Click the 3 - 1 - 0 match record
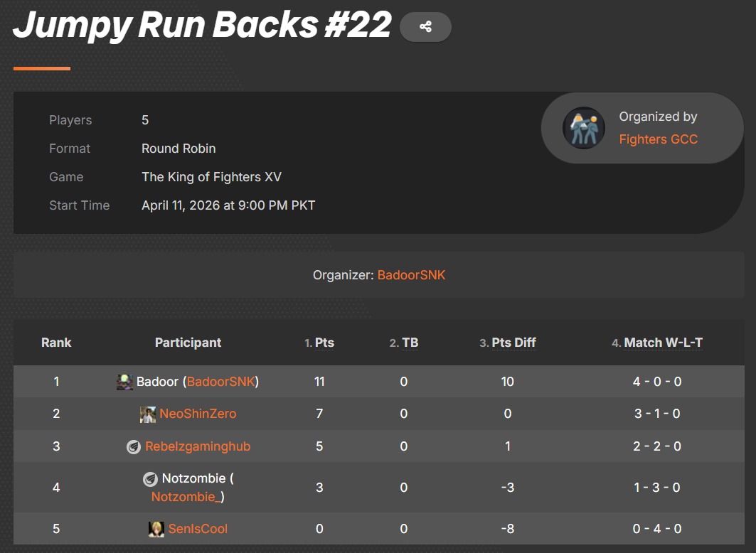 tap(657, 414)
